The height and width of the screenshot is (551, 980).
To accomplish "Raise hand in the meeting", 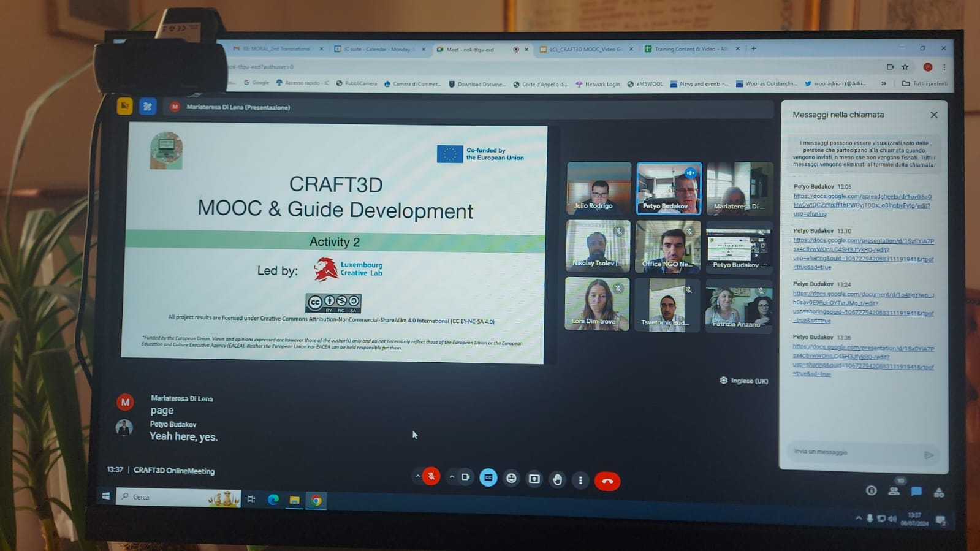I will coord(557,479).
